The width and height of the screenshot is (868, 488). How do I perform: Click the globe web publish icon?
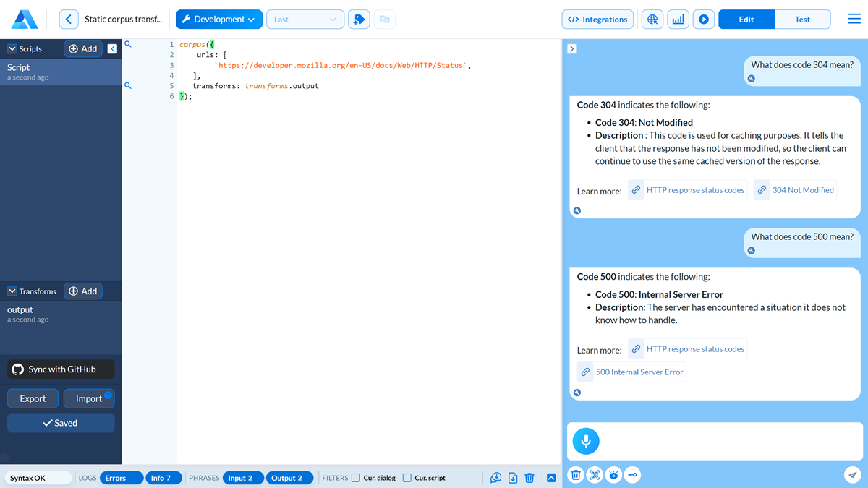coord(652,20)
